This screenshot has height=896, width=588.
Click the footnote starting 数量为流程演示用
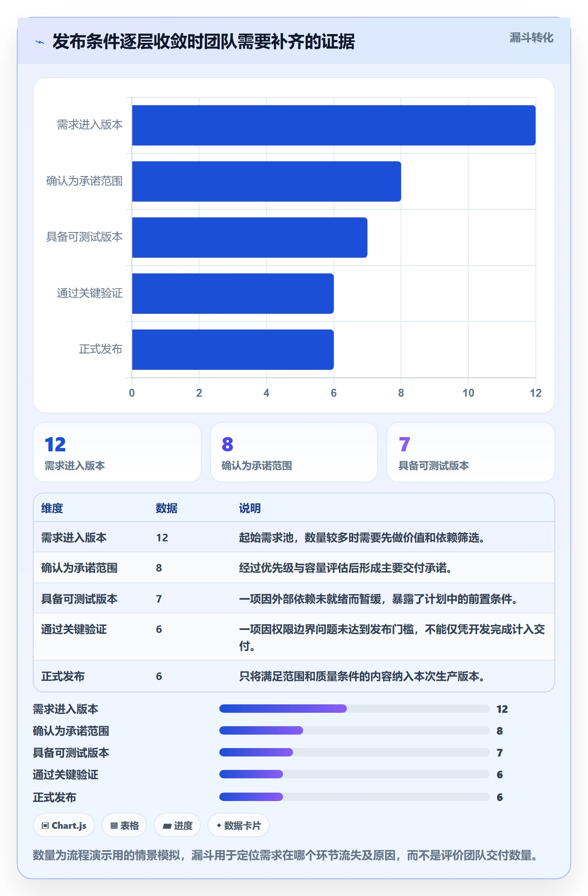pos(285,855)
